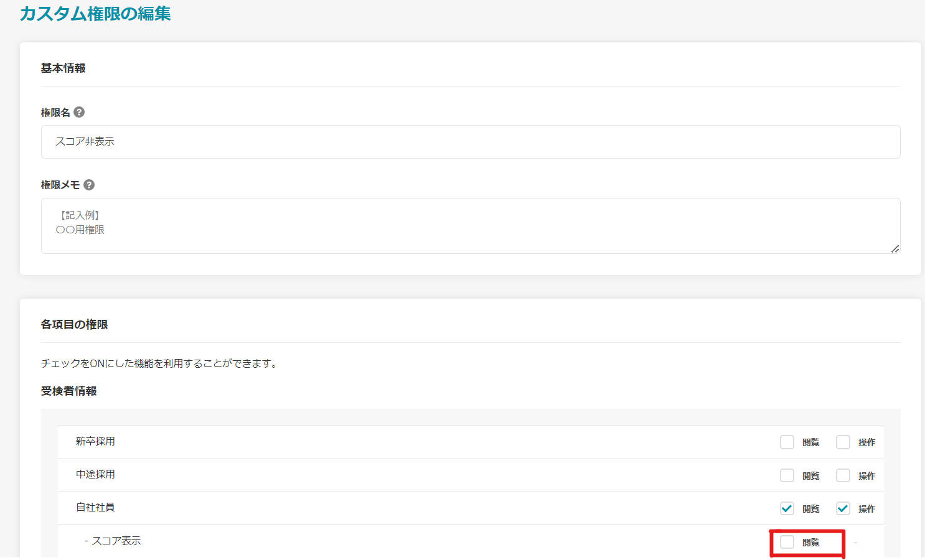
Task: Click the 操作 label in the 中途採用 row
Action: (x=866, y=476)
